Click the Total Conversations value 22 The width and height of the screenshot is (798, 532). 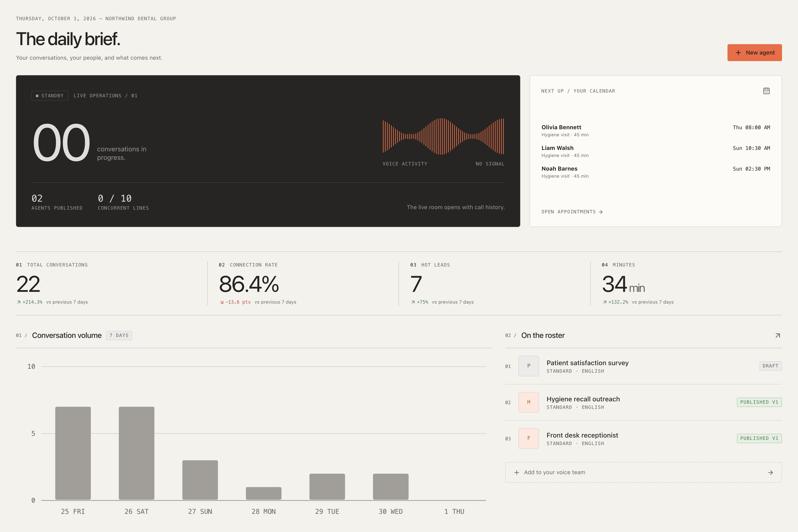[28, 284]
